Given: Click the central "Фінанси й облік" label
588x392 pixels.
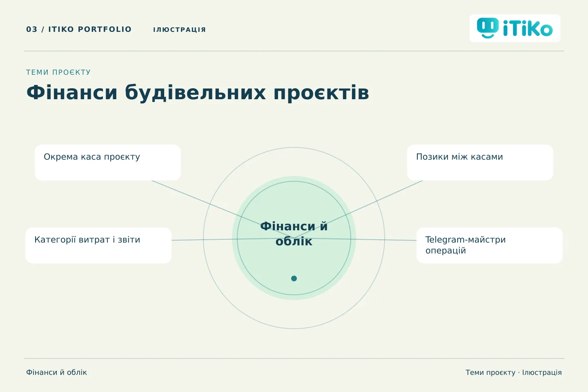Looking at the screenshot, I should [294, 234].
